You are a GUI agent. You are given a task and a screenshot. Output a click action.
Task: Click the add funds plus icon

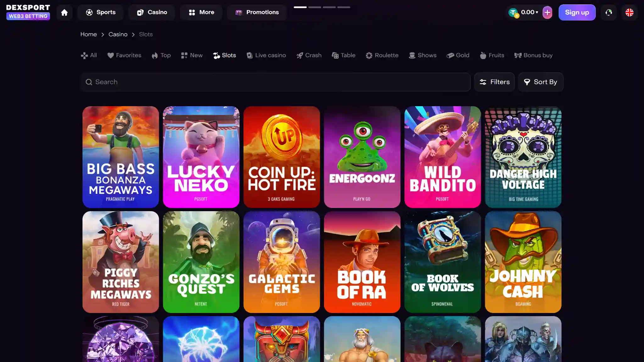tap(547, 13)
